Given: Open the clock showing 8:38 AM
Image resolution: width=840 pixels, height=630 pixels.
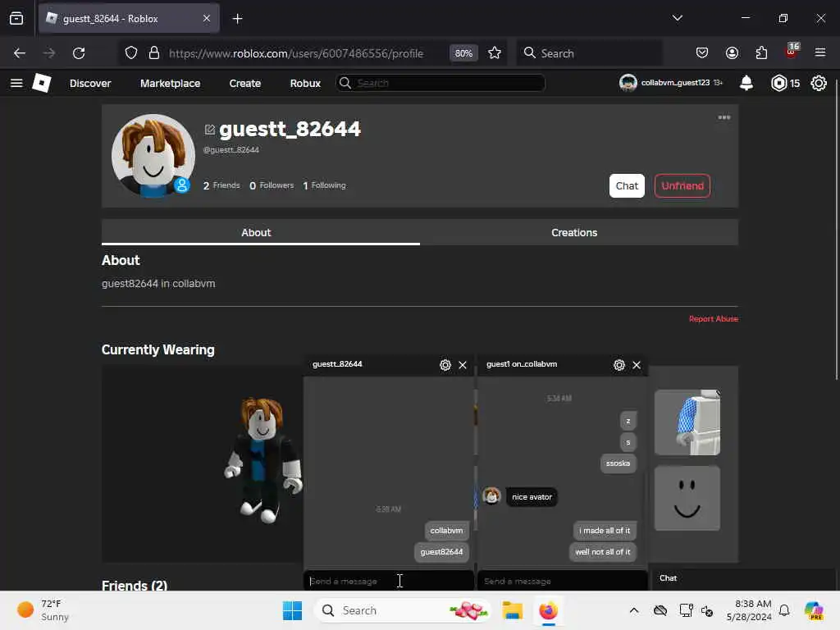Looking at the screenshot, I should pyautogui.click(x=749, y=610).
